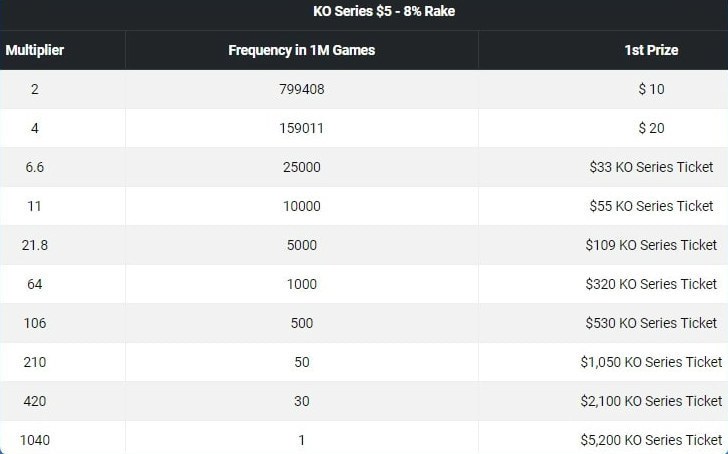
Task: Select the 21.8 multiplier cell
Action: [35, 245]
